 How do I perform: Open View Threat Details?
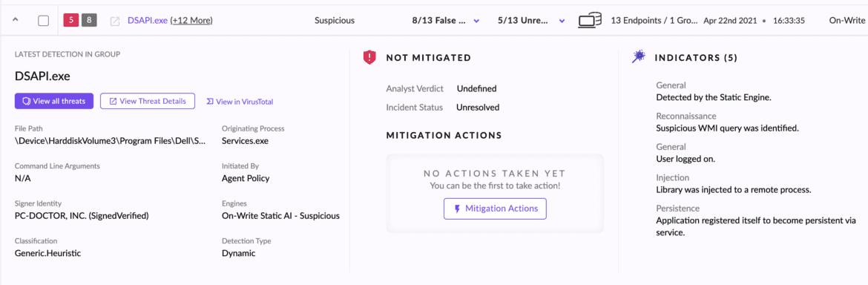[x=148, y=101]
